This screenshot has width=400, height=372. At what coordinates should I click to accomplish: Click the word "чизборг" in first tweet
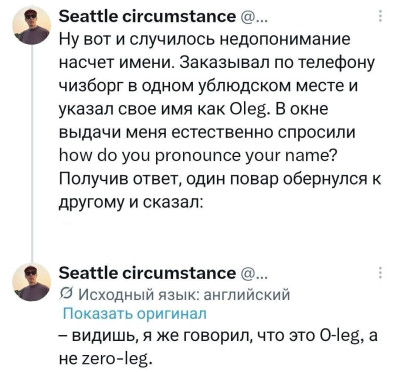(91, 87)
